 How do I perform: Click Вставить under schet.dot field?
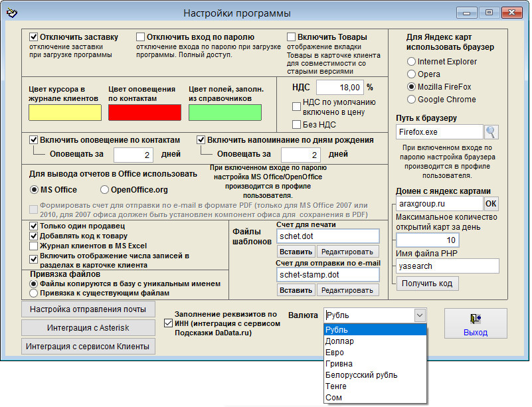click(x=296, y=252)
